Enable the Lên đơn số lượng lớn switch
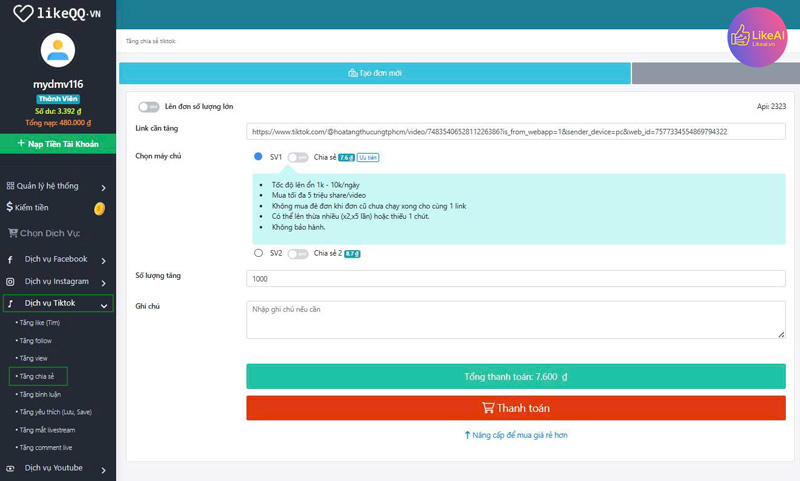Viewport: 800px width, 481px height. pos(149,107)
